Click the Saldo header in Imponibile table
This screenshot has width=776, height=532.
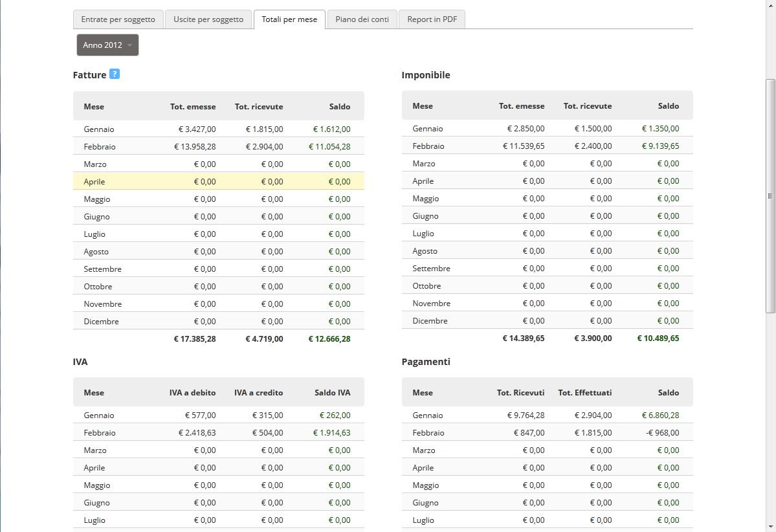[668, 106]
